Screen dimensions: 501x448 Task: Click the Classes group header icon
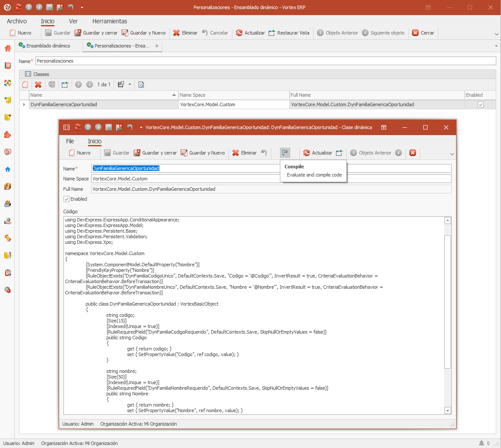tap(28, 74)
